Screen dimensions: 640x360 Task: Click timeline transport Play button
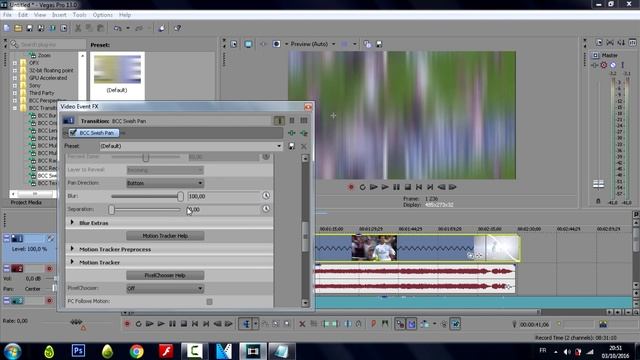coord(161,324)
